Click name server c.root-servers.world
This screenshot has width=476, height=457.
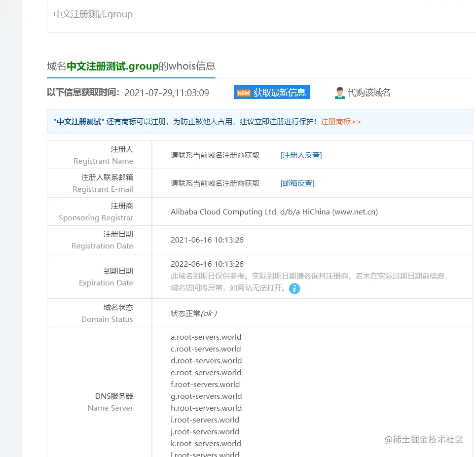(206, 349)
